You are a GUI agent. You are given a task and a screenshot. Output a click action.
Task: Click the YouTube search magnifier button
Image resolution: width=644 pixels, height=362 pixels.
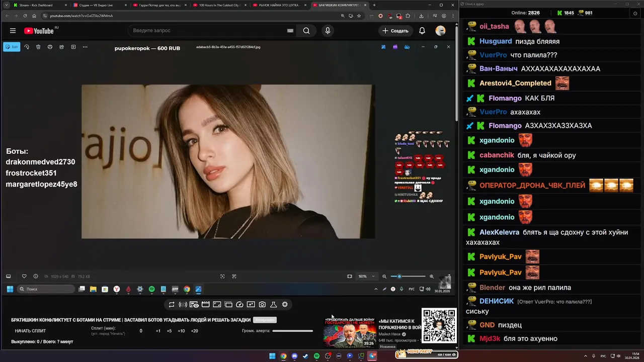point(306,31)
